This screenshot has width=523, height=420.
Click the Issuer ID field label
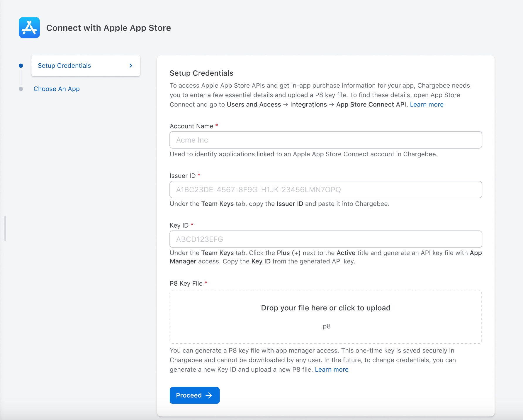click(182, 176)
